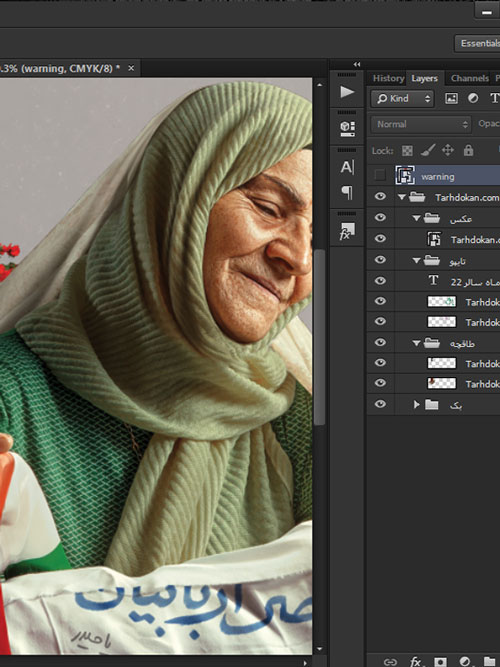
Task: Expand the بک group
Action: [x=417, y=404]
